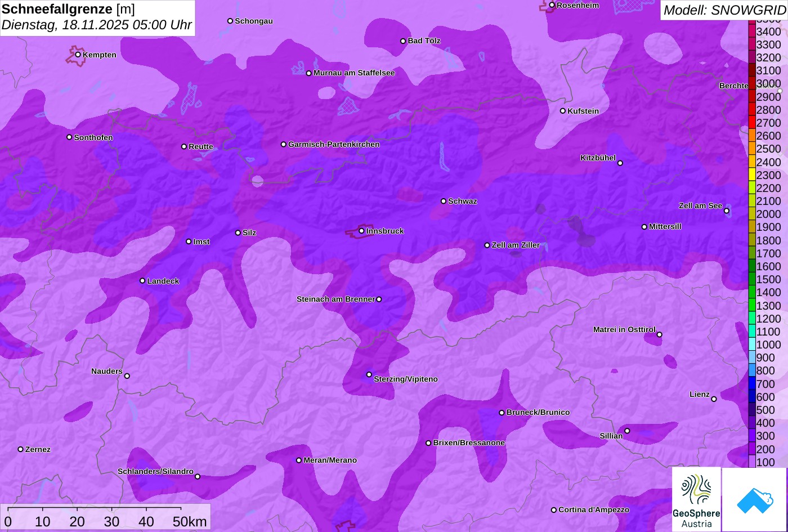Select the "Murnau am Staffelsee" label
The height and width of the screenshot is (532, 788).
(x=354, y=73)
